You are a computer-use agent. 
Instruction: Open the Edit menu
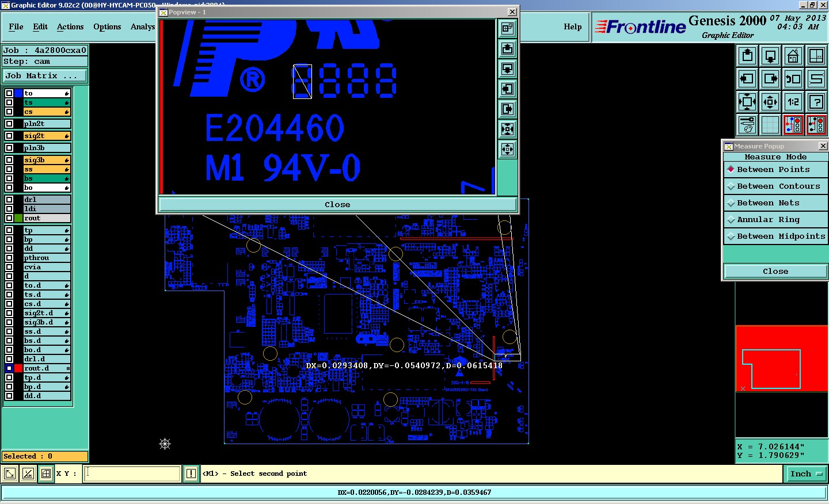pos(40,27)
